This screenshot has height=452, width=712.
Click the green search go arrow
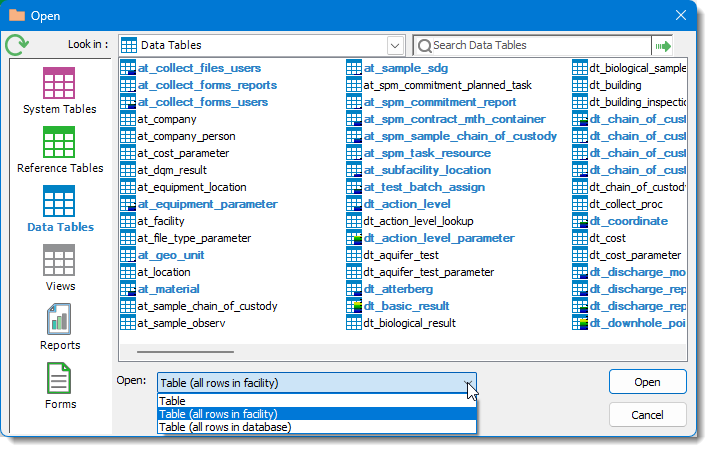[663, 46]
